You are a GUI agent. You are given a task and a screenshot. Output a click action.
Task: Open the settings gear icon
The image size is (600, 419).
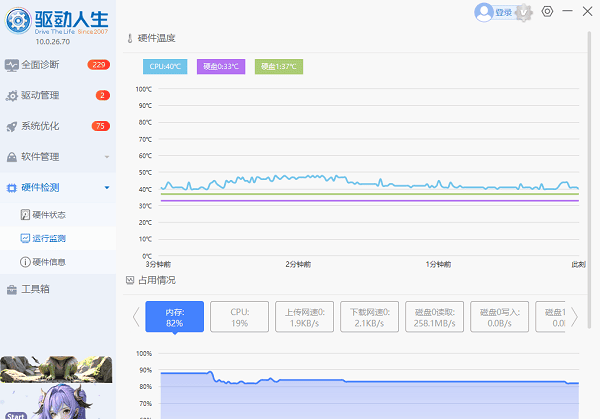pos(547,11)
